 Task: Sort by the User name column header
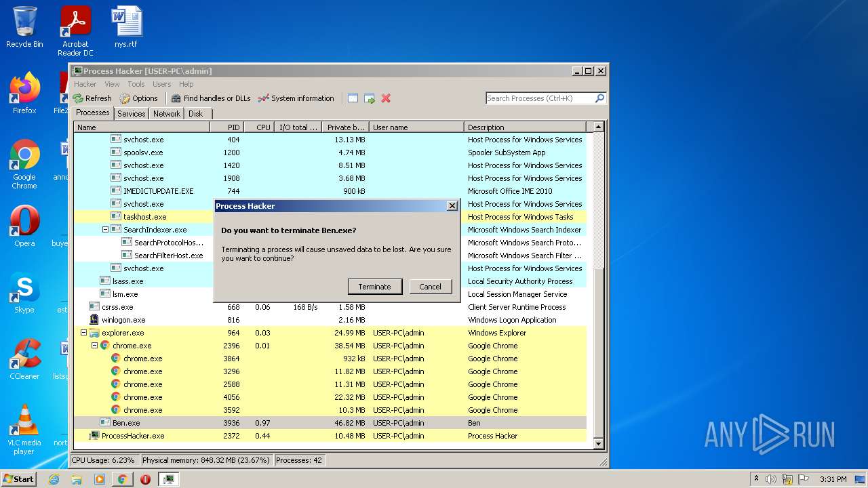tap(416, 127)
